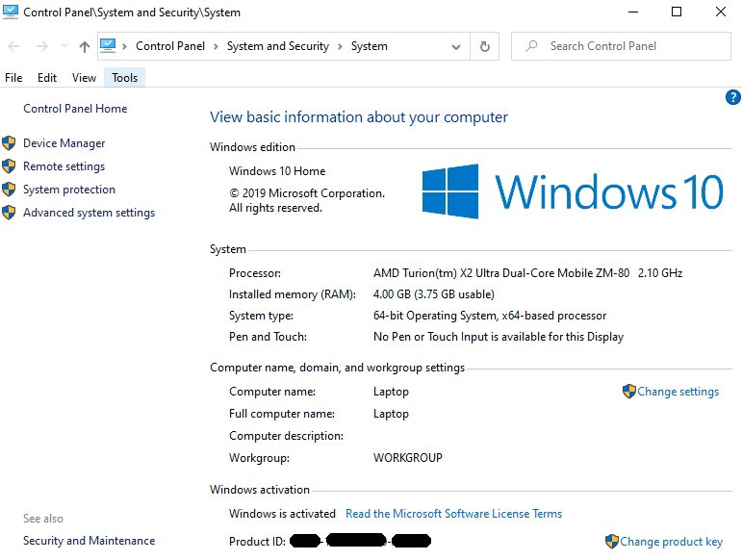Open System protection link
The height and width of the screenshot is (560, 742).
coord(69,190)
